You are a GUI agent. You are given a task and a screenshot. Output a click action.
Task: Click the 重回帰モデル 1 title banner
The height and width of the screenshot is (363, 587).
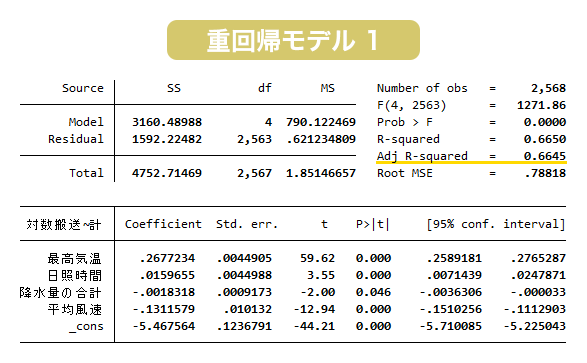pos(293,40)
